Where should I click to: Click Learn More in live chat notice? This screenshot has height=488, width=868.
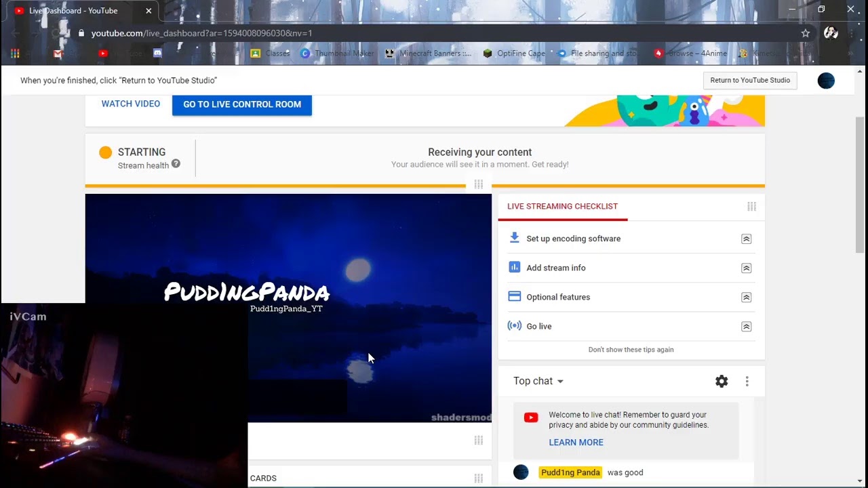point(576,443)
